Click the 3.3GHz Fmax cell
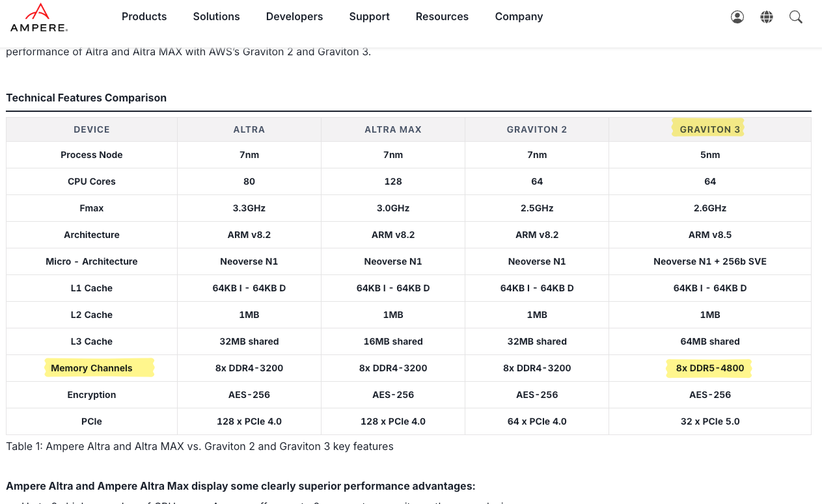Image resolution: width=822 pixels, height=504 pixels. tap(249, 208)
